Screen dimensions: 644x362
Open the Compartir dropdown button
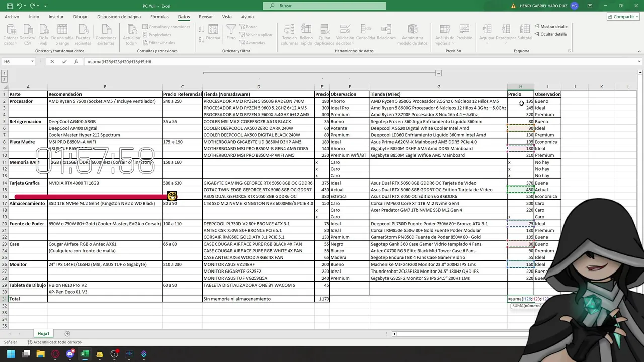624,17
